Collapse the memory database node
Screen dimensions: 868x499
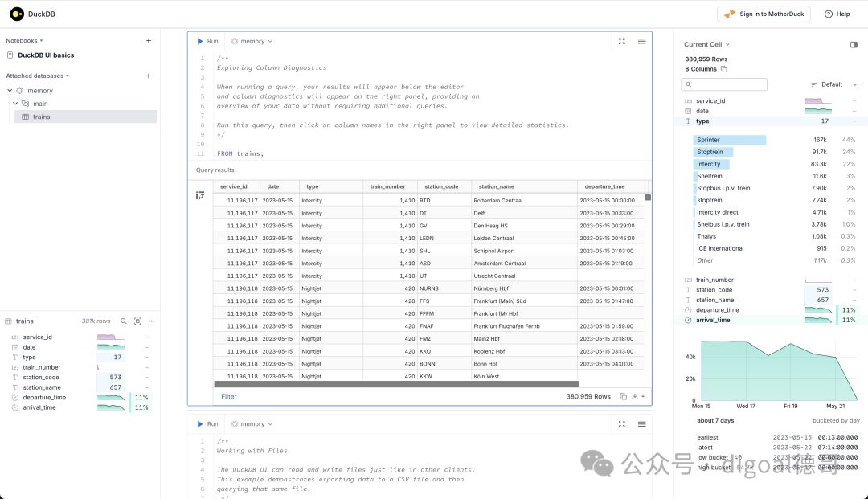10,91
